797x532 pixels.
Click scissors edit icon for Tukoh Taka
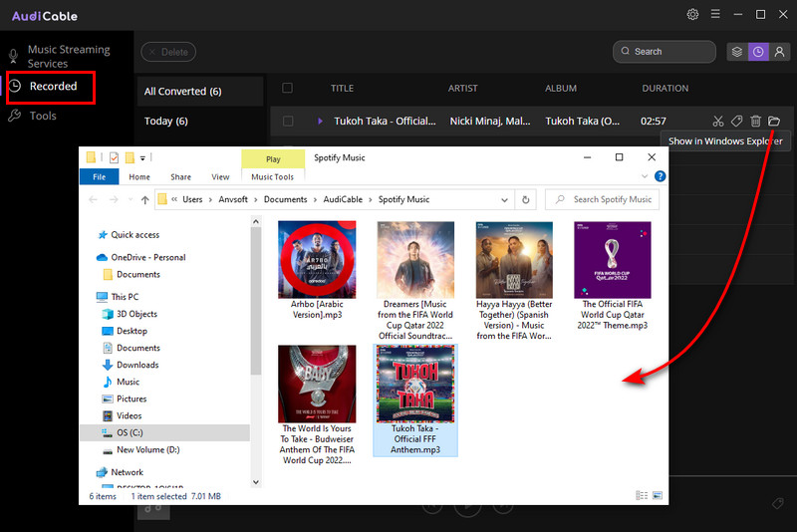[717, 121]
